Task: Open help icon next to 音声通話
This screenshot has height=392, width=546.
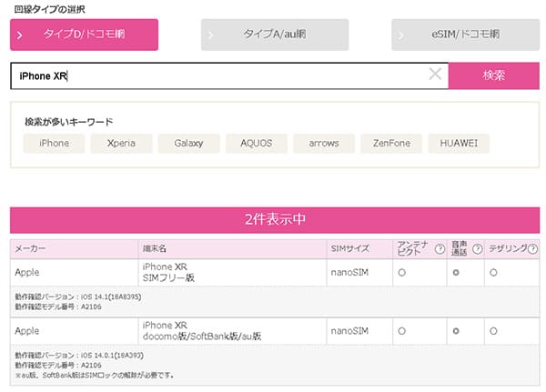Action: tap(478, 249)
